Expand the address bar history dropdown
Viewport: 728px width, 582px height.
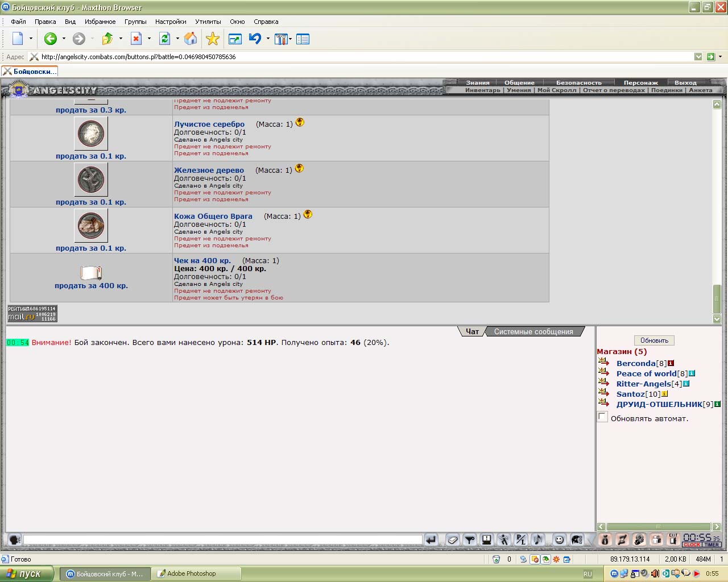[x=698, y=57]
